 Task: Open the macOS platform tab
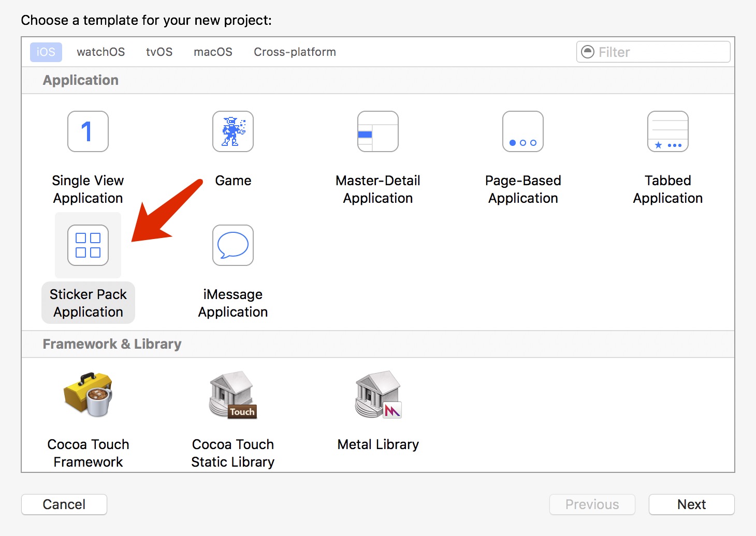point(213,52)
